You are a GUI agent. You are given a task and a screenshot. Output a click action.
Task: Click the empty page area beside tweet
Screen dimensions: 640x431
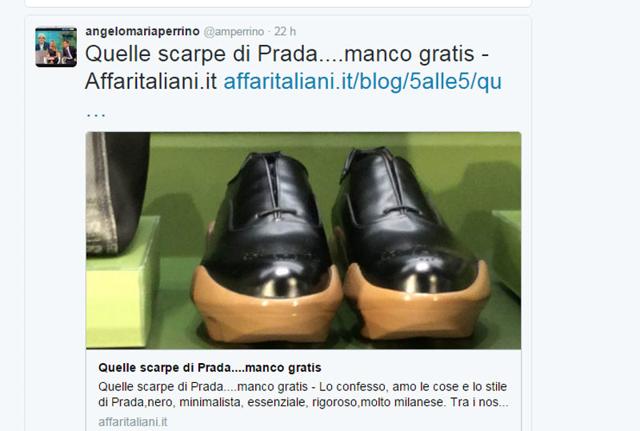coord(586,204)
